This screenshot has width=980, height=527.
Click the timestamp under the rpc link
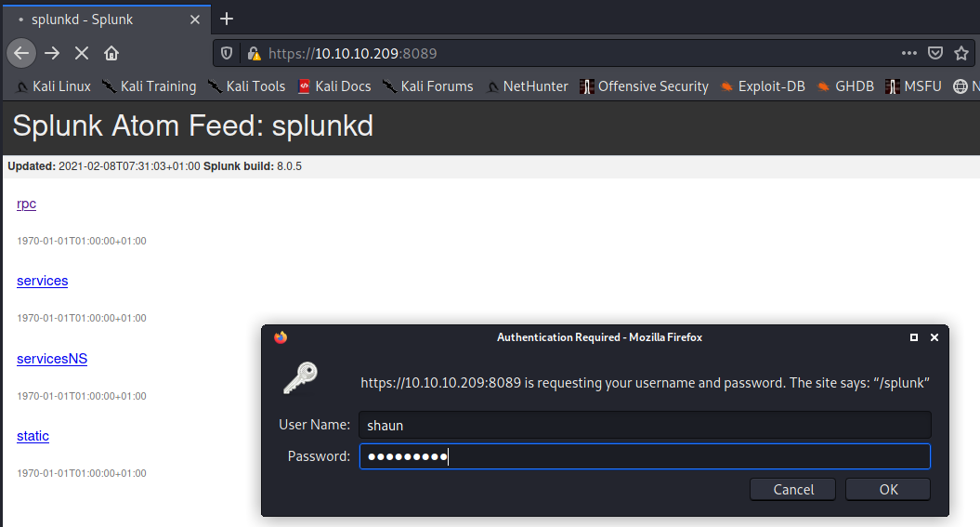point(82,241)
